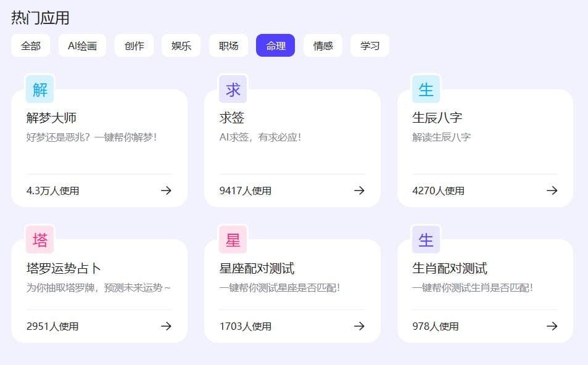Select the 娱乐 category filter
The image size is (588, 365).
(x=181, y=45)
